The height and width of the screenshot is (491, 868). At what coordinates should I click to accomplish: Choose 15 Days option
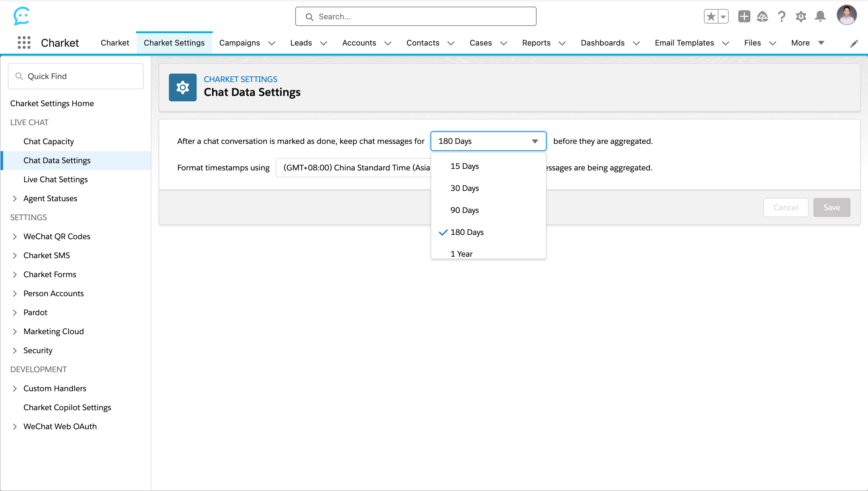point(488,166)
